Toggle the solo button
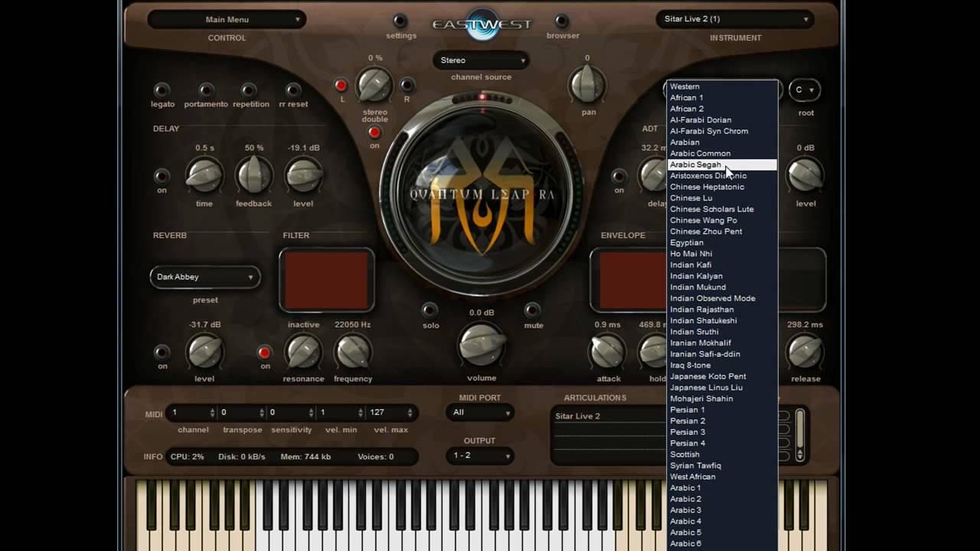This screenshot has width=980, height=551. click(430, 310)
